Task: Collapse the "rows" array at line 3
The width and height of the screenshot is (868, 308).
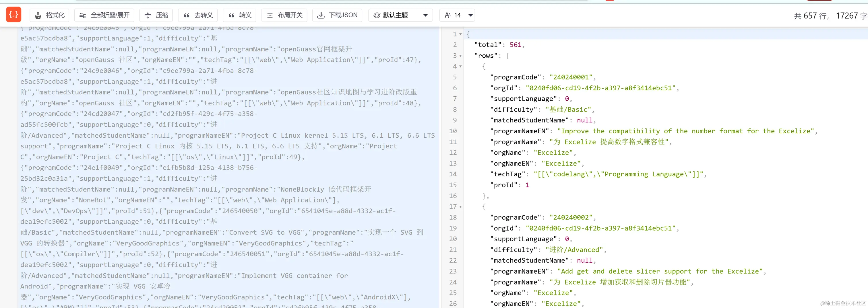Action: pyautogui.click(x=460, y=56)
